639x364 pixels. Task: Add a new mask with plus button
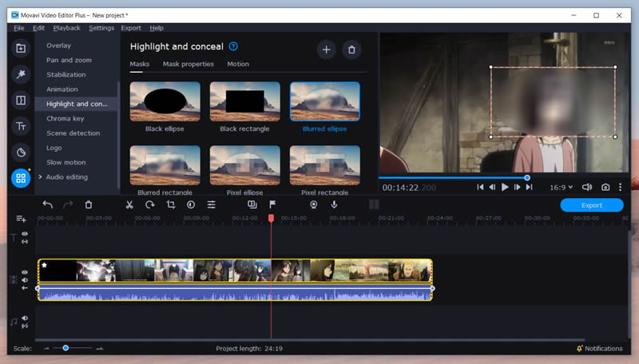[326, 49]
